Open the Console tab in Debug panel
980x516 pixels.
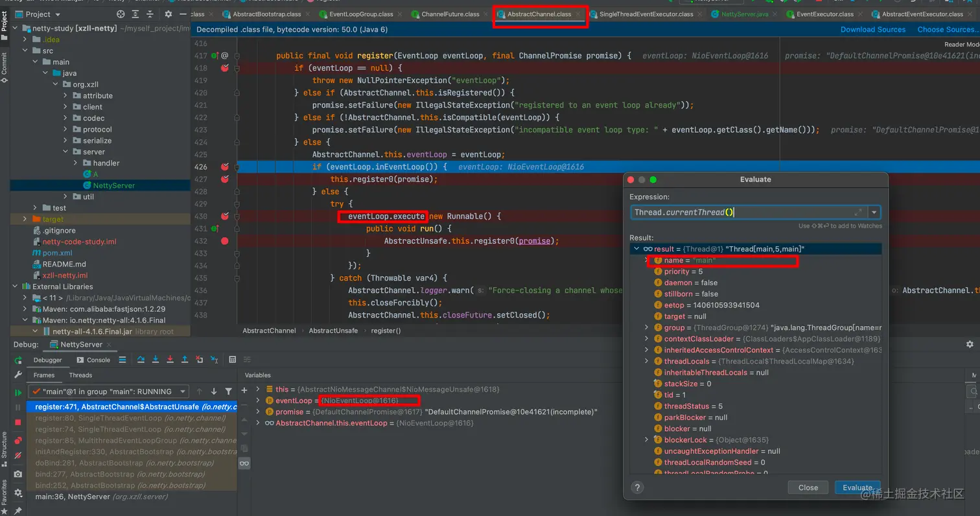[x=93, y=360]
